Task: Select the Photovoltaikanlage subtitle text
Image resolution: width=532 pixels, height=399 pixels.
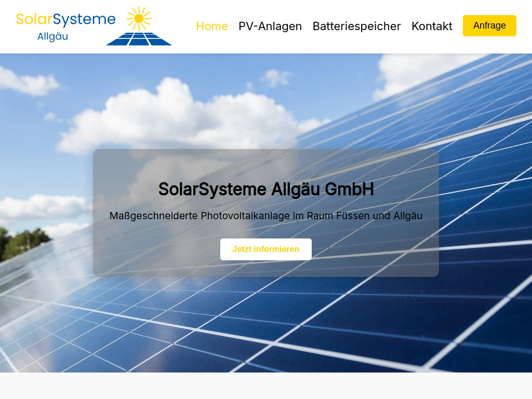Action: (265, 216)
